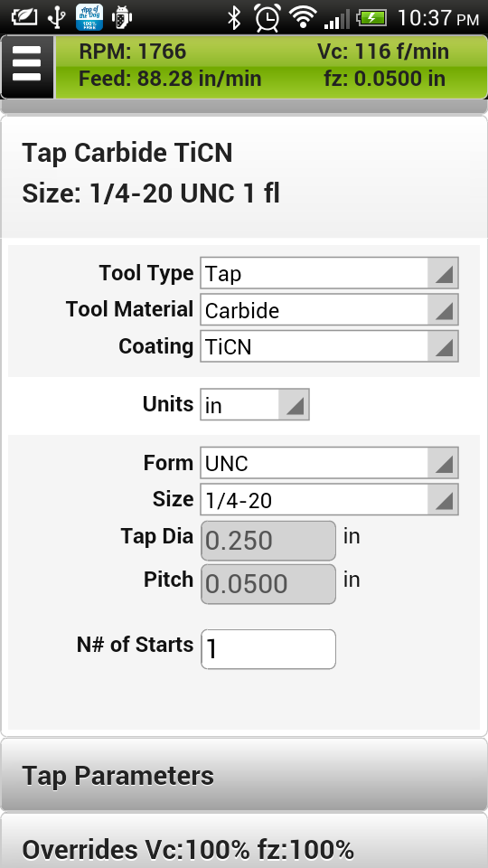
Task: Open the Tool Material dropdown showing Carbide
Action: pyautogui.click(x=329, y=309)
